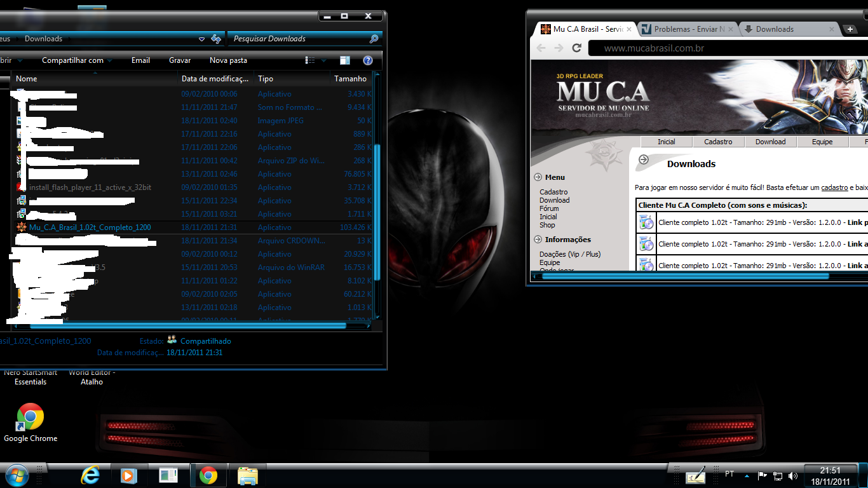This screenshot has width=868, height=488.
Task: Open Explorer help with the question mark
Action: tap(368, 60)
